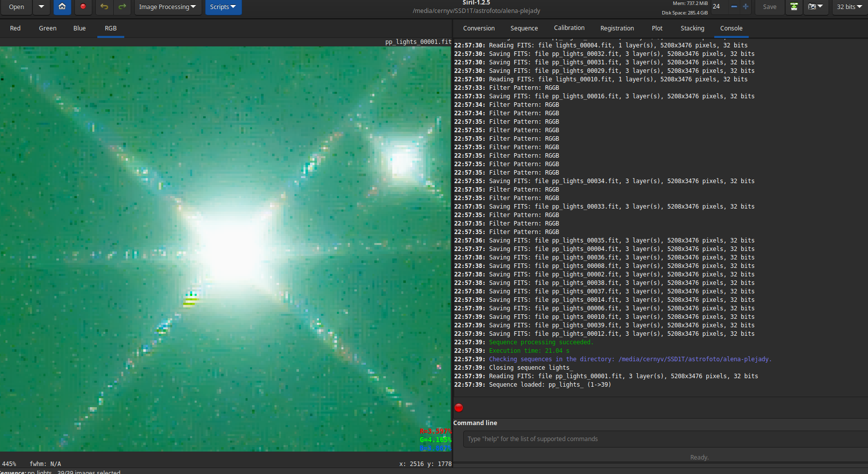Viewport: 868px width, 474px height.
Task: Increase thread count with plus button
Action: 746,6
